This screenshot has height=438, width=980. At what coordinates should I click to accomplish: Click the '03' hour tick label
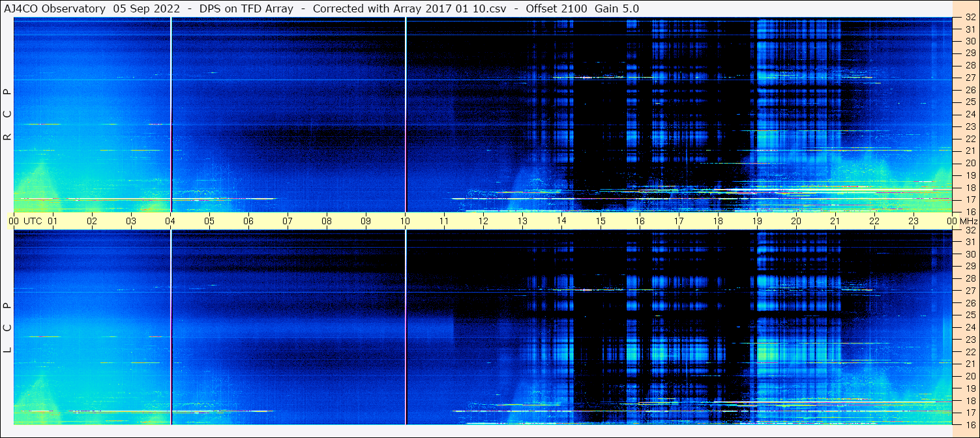click(131, 221)
